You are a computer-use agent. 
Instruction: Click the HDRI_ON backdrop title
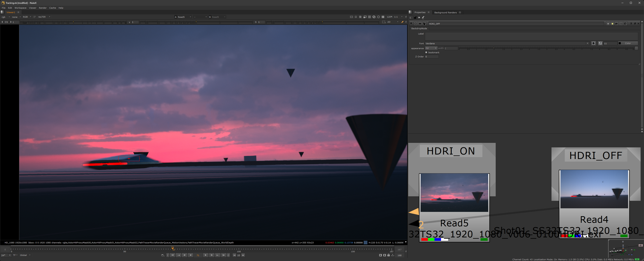[x=451, y=151]
